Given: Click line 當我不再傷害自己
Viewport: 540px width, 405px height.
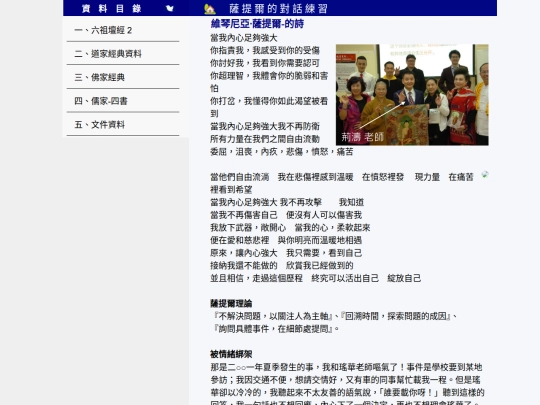Looking at the screenshot, I should (x=244, y=215).
